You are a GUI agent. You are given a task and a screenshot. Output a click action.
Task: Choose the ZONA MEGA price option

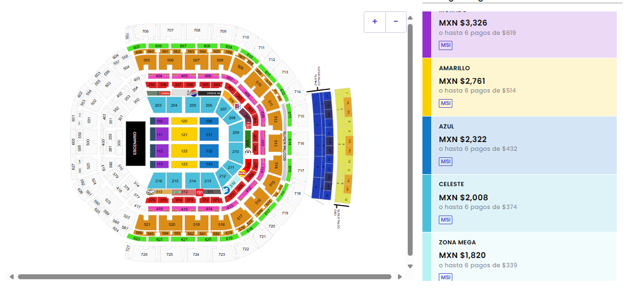(523, 255)
